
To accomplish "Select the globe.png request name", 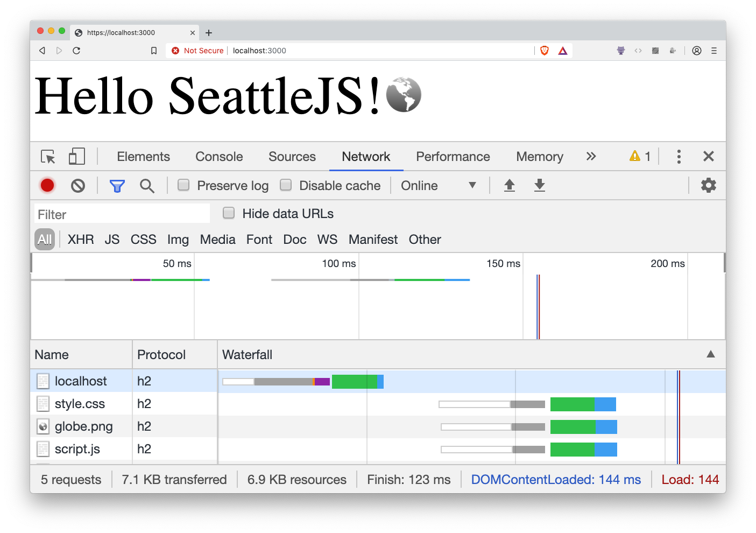I will click(84, 426).
